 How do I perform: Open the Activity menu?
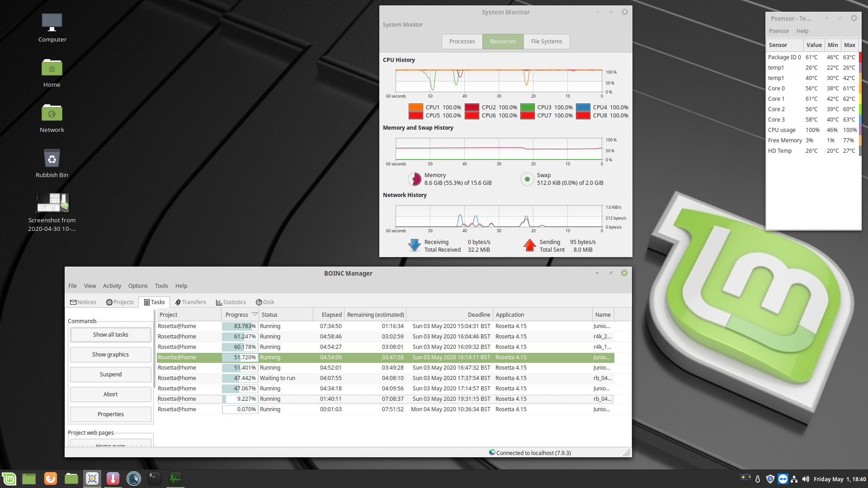tap(112, 286)
